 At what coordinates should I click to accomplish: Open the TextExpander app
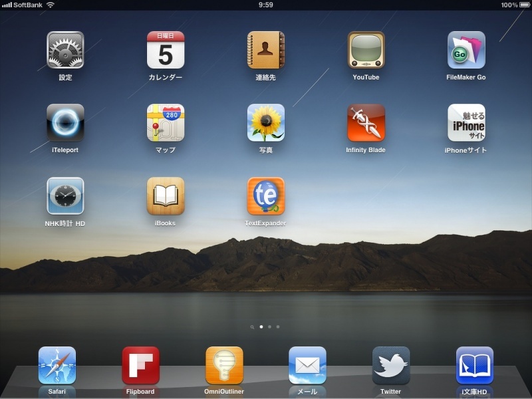pos(265,196)
